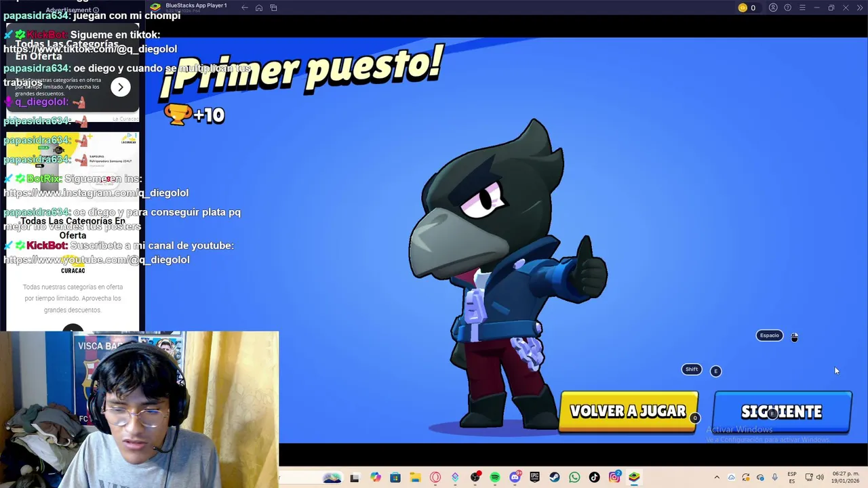The height and width of the screenshot is (488, 868).
Task: Open TikTok from taskbar
Action: [x=595, y=478]
